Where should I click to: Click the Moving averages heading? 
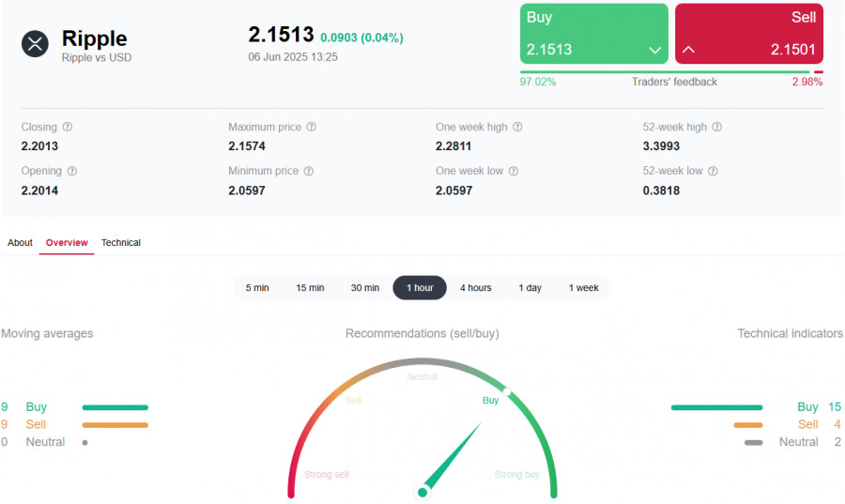(x=47, y=334)
